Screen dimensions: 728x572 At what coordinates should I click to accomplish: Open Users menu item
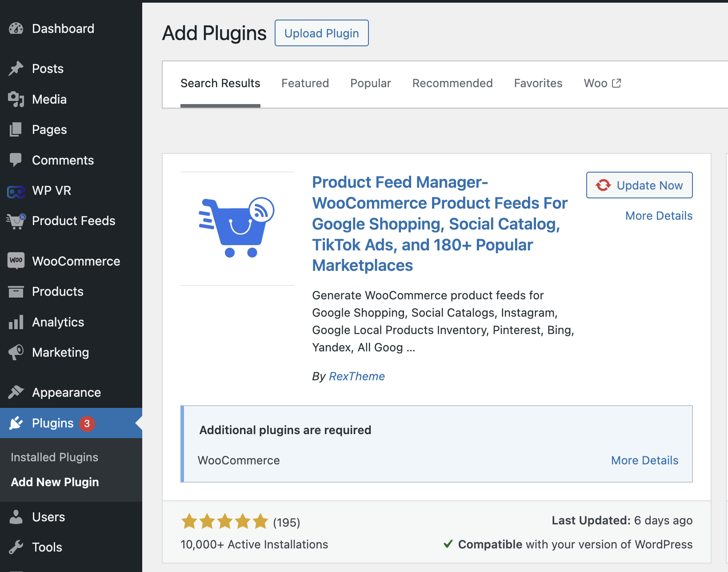pyautogui.click(x=71, y=517)
